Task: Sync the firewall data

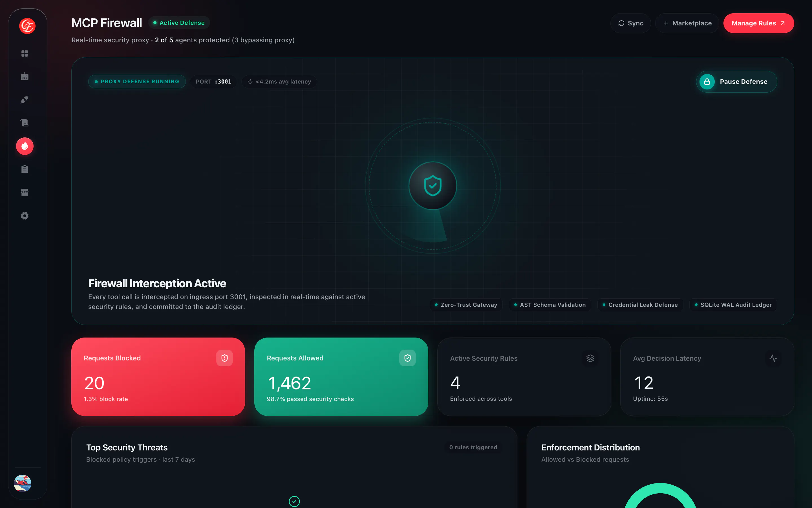Action: [630, 23]
